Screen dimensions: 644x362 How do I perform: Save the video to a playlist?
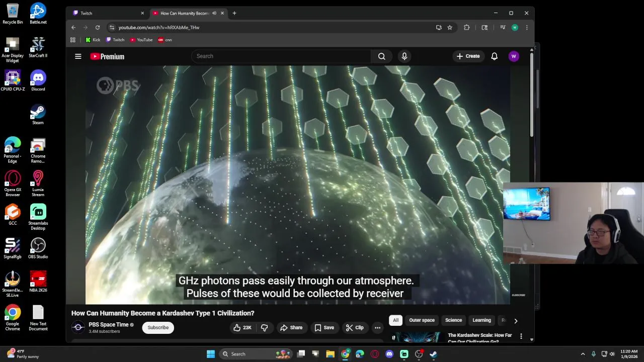point(324,328)
